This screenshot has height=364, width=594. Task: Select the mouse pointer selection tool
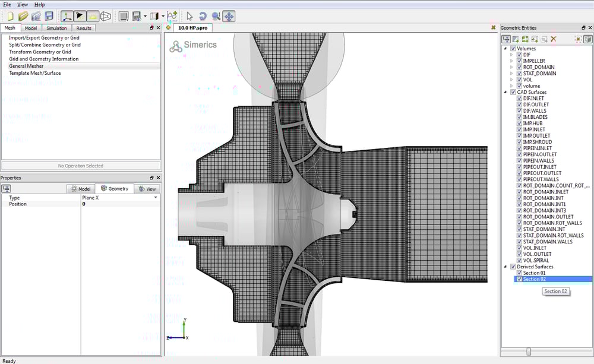(x=189, y=16)
